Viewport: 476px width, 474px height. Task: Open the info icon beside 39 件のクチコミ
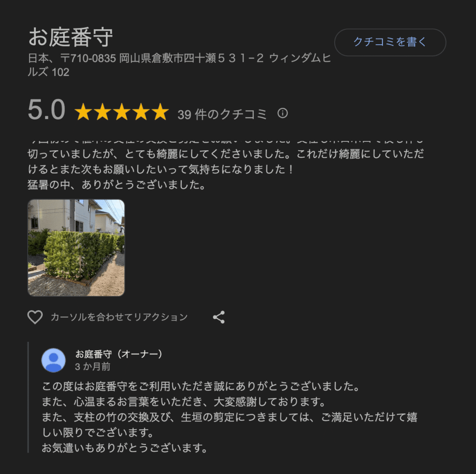(x=282, y=113)
